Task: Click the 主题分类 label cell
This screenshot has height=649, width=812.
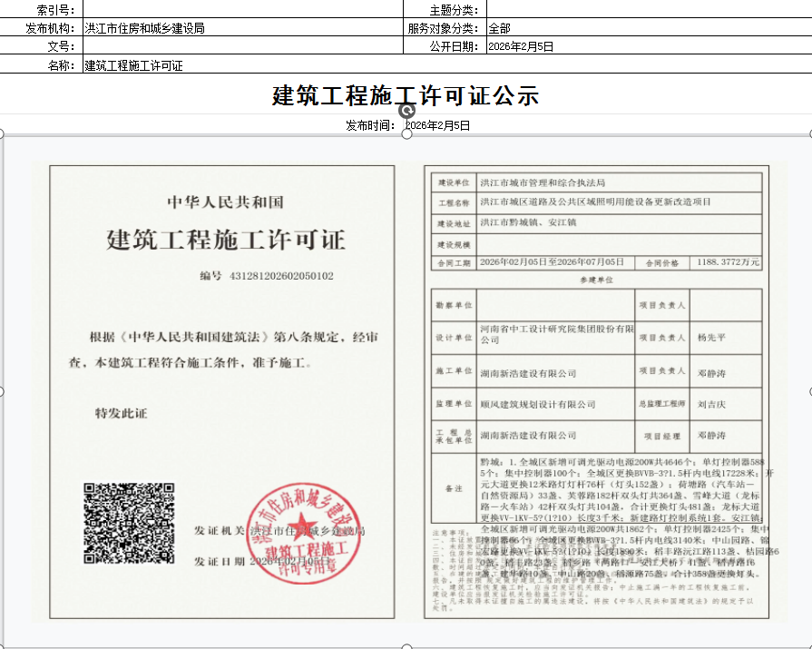Action: [445, 9]
